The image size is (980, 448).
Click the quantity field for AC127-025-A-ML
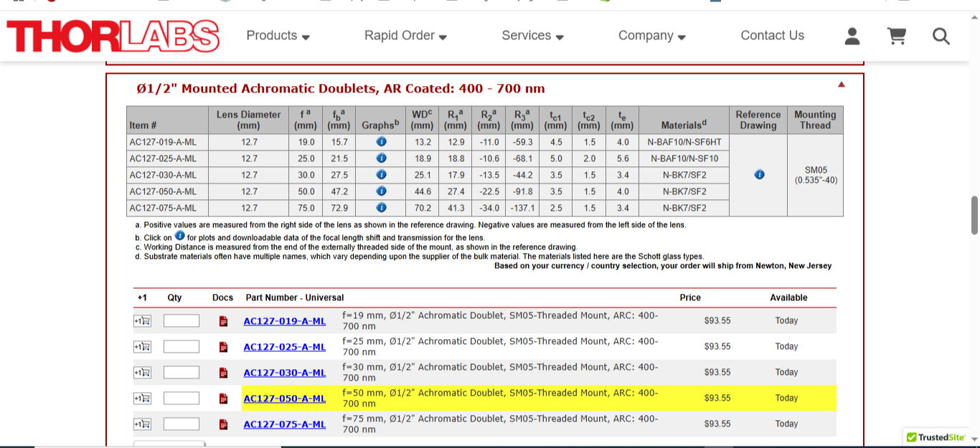pyautogui.click(x=182, y=347)
